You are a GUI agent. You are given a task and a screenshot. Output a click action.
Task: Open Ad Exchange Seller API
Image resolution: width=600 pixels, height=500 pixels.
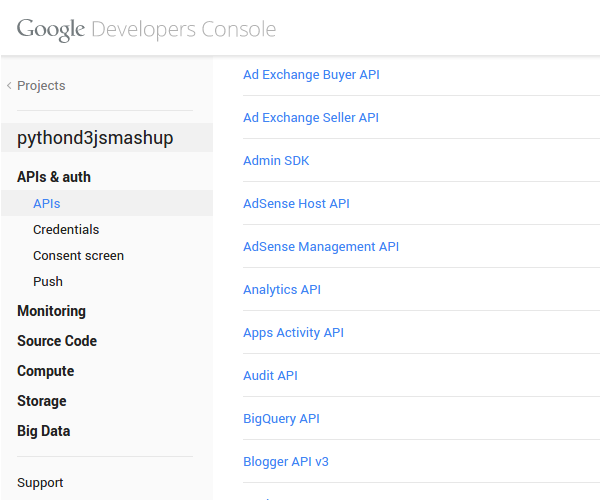tap(311, 117)
